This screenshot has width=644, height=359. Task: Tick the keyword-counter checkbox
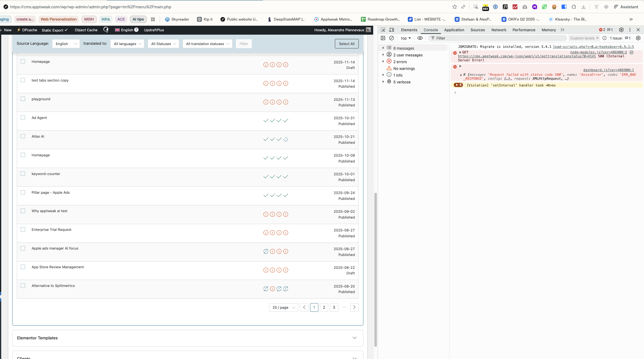click(x=23, y=174)
